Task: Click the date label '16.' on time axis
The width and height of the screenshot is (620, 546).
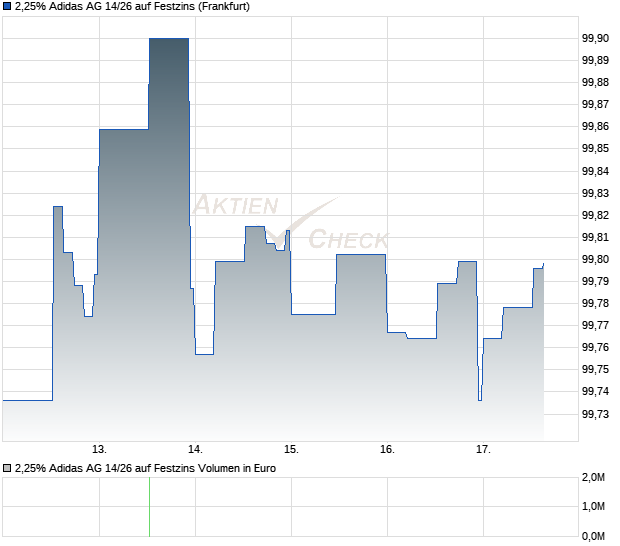Action: (388, 450)
